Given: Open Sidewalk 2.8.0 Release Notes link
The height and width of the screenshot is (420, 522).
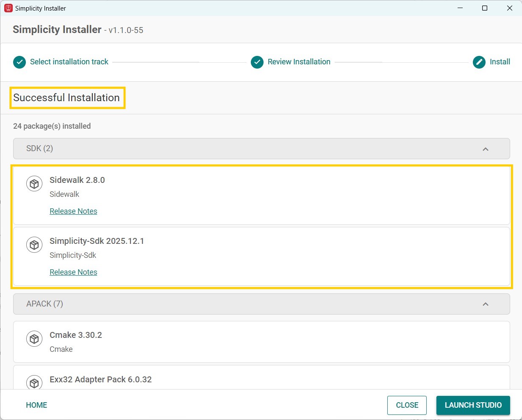Looking at the screenshot, I should click(73, 211).
